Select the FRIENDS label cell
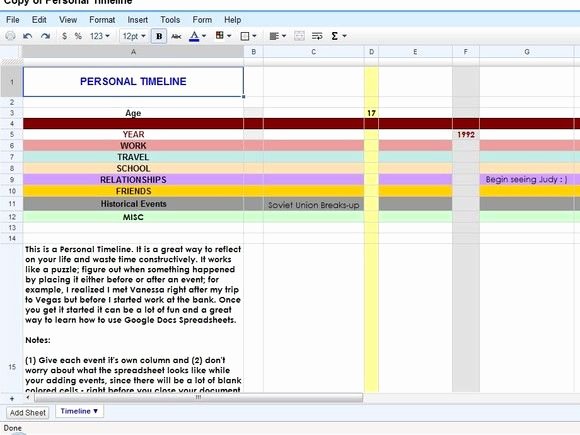The height and width of the screenshot is (435, 580). pos(133,191)
